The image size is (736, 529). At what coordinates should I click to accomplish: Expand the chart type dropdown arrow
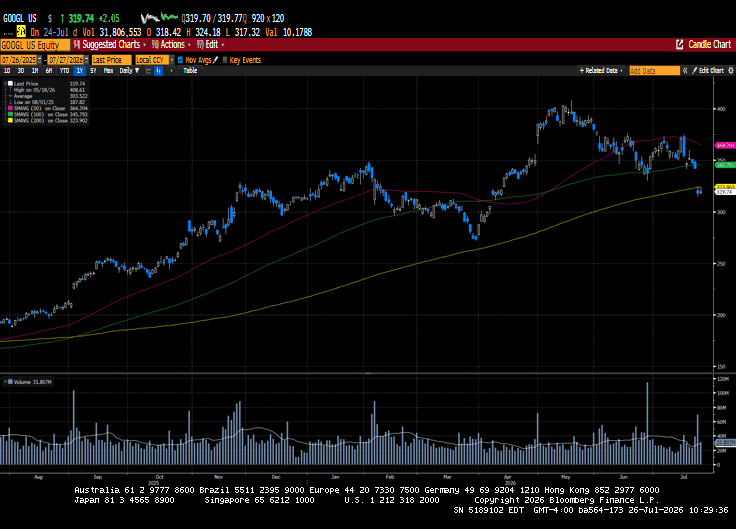point(171,71)
